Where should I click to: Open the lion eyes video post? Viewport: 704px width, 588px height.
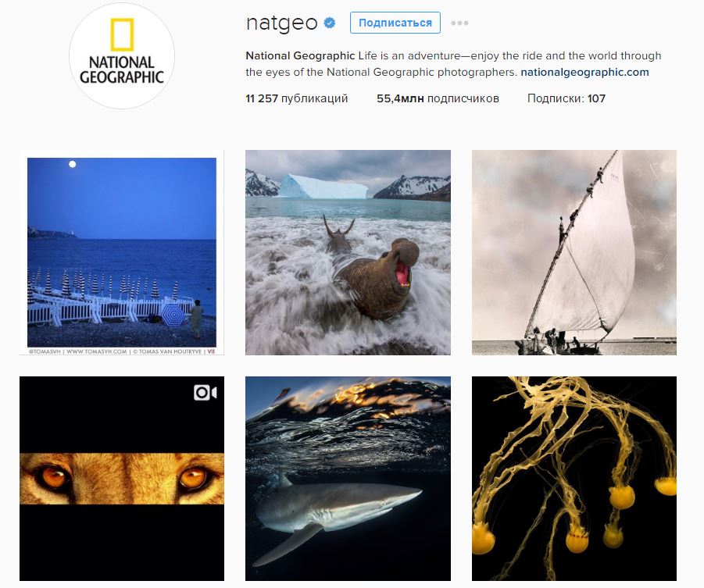[x=122, y=479]
